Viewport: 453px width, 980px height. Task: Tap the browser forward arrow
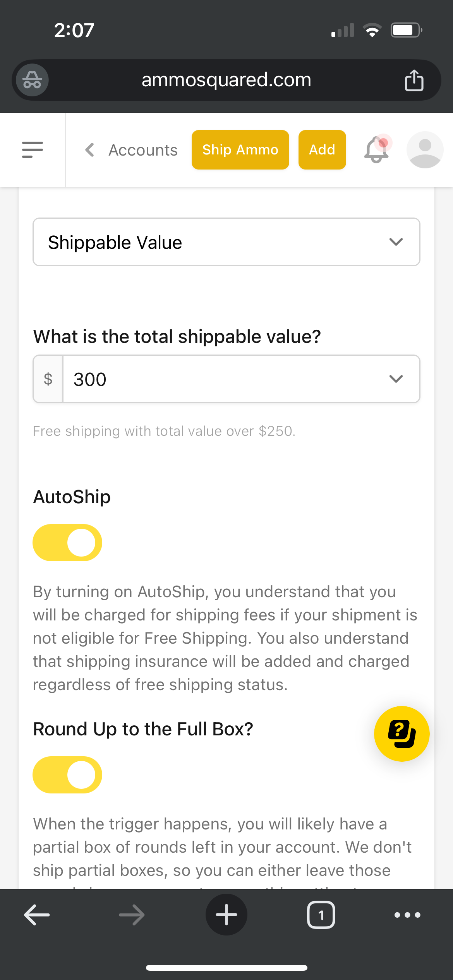point(132,915)
